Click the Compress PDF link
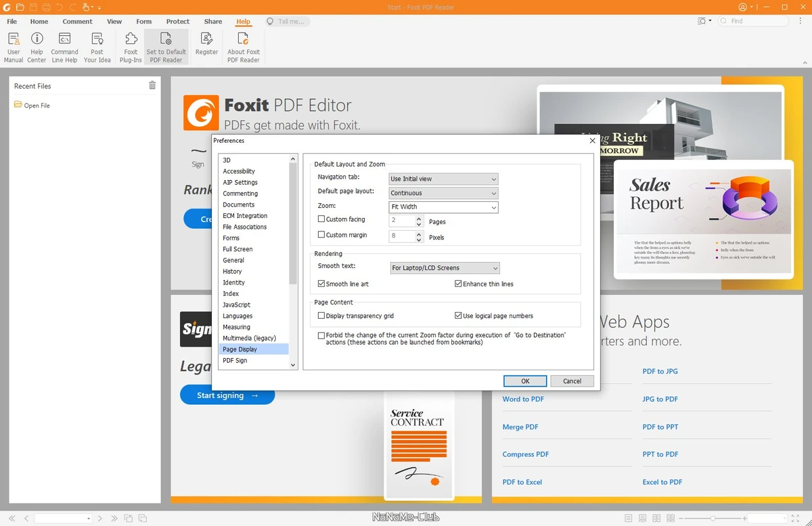 pos(526,455)
